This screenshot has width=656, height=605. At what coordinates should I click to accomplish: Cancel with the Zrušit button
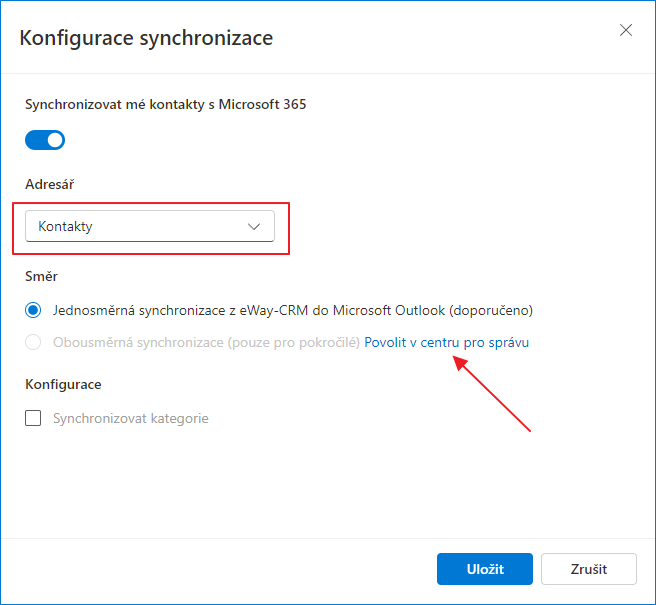pos(589,569)
